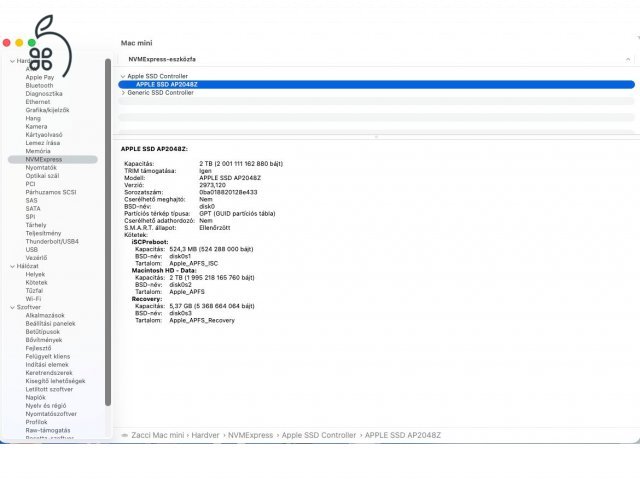Click the yellow minimize window button
The width and height of the screenshot is (640, 480).
coord(19,43)
